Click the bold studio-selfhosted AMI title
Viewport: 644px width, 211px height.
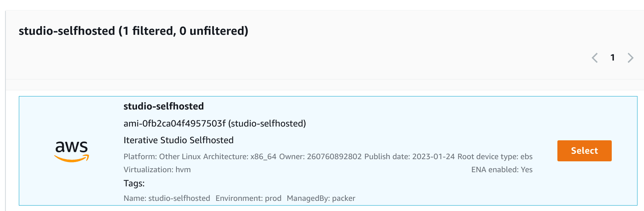(x=163, y=106)
